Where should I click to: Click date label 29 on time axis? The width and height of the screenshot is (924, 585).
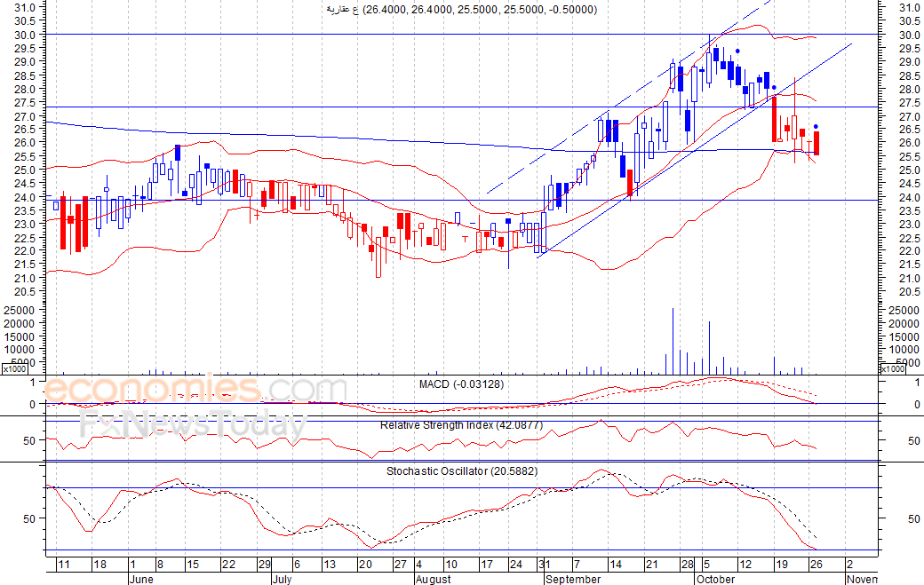click(x=265, y=565)
